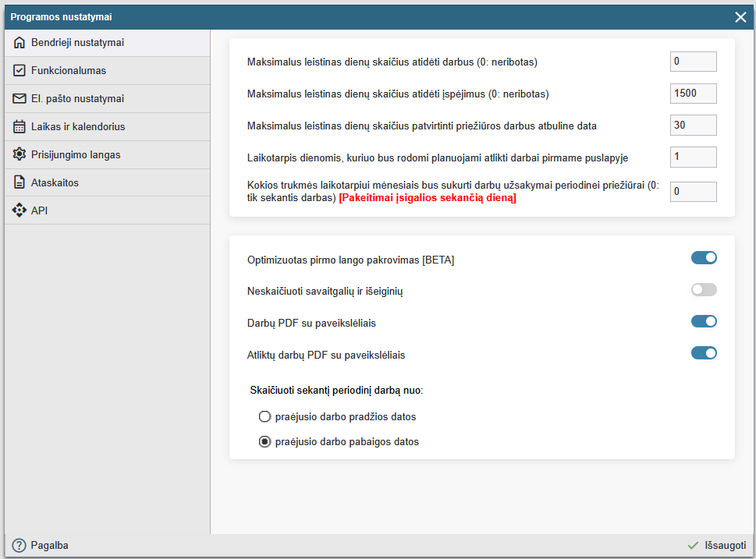This screenshot has width=756, height=559.
Task: Click the checkbox icon beside Funkcionalumas
Action: (x=20, y=70)
